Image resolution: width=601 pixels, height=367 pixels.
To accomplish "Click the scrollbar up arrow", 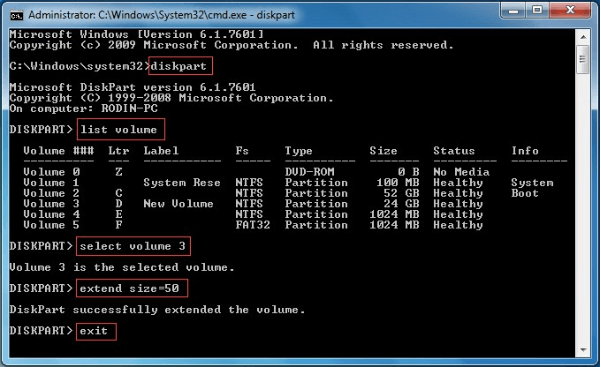I will [x=583, y=37].
